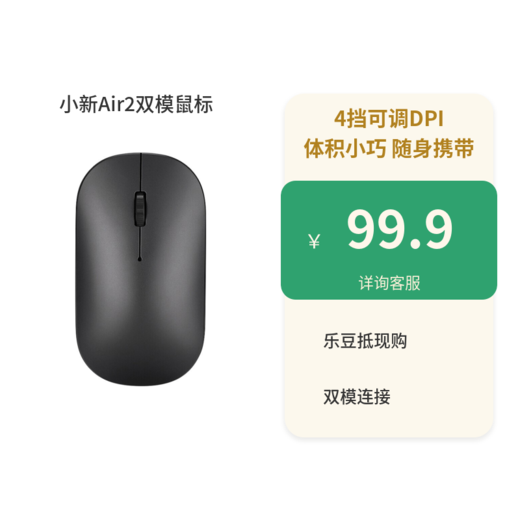Click the 随身携带 text
Screen dimensions: 520x520
433,149
